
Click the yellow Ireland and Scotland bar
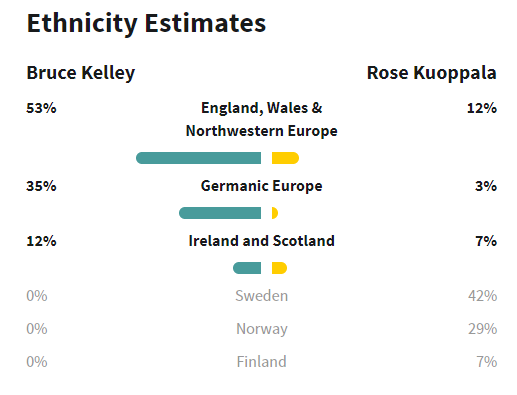[279, 268]
